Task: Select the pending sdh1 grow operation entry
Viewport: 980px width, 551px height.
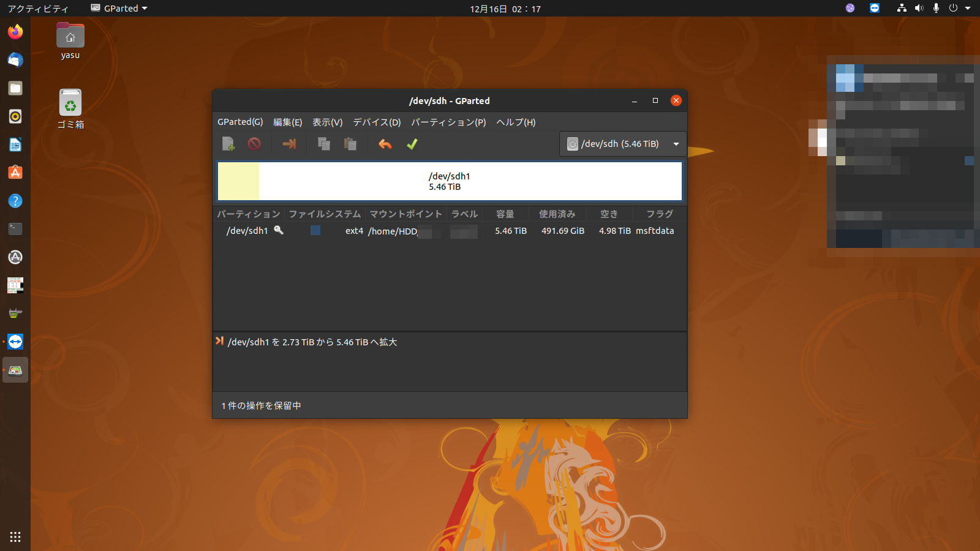Action: 312,342
